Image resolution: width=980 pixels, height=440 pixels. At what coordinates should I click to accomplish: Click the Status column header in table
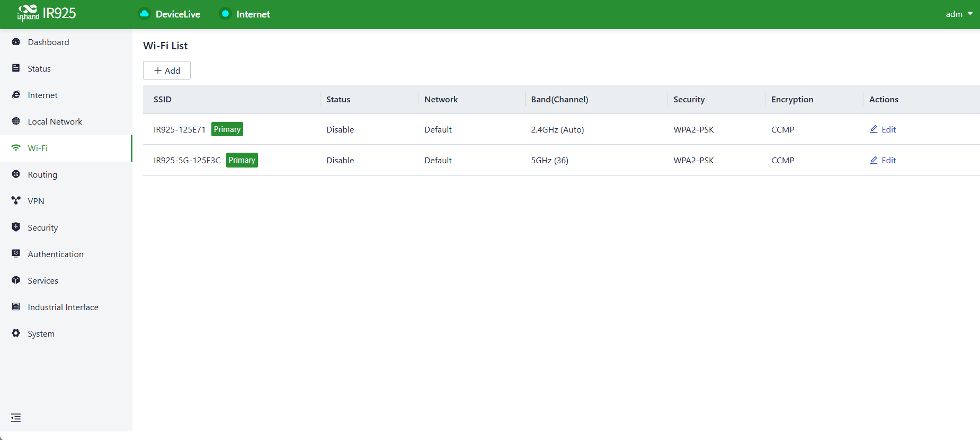click(x=338, y=100)
